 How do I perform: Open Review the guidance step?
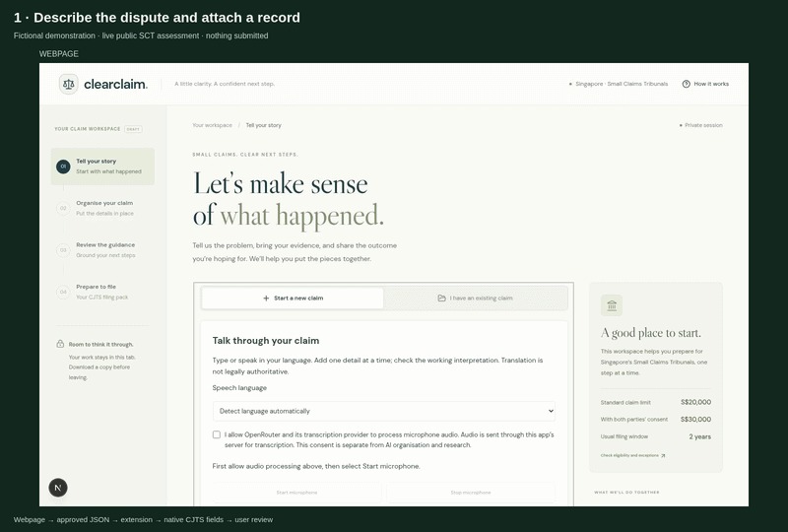[x=102, y=250]
